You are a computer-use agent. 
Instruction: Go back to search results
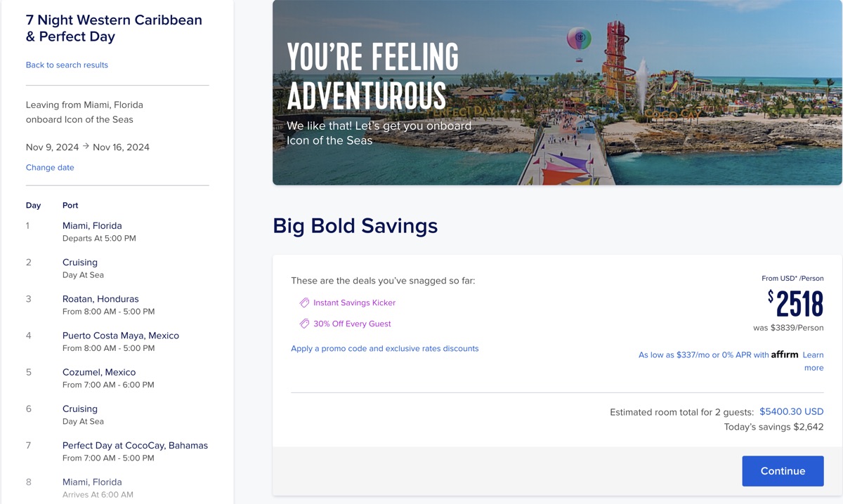pyautogui.click(x=67, y=65)
